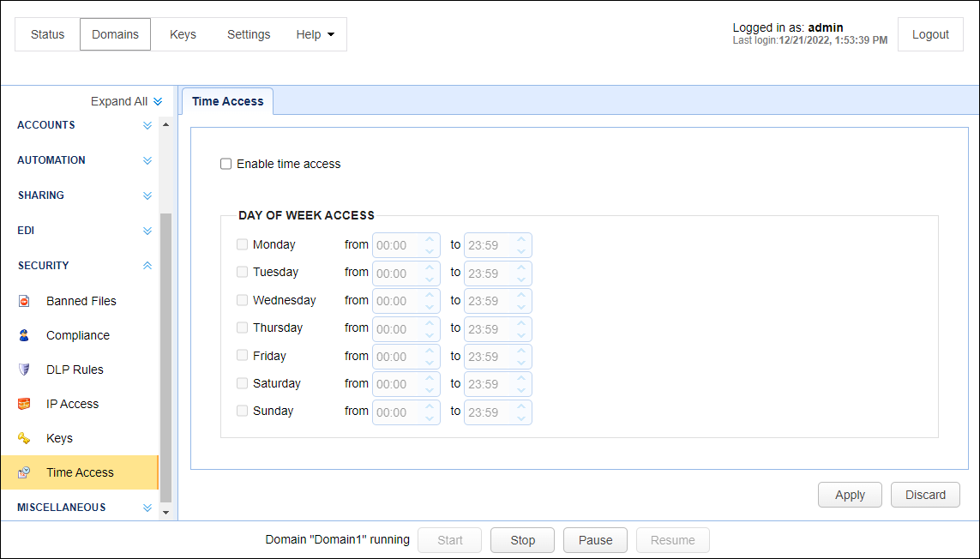Click the IP Access firewall icon
Image resolution: width=980 pixels, height=559 pixels.
[24, 404]
